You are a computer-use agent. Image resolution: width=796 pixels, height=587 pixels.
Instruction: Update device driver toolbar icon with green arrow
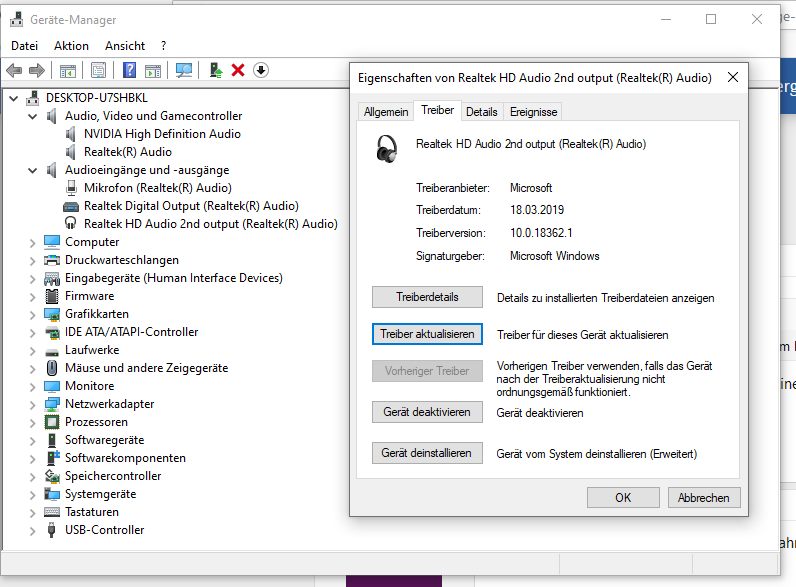coord(216,70)
